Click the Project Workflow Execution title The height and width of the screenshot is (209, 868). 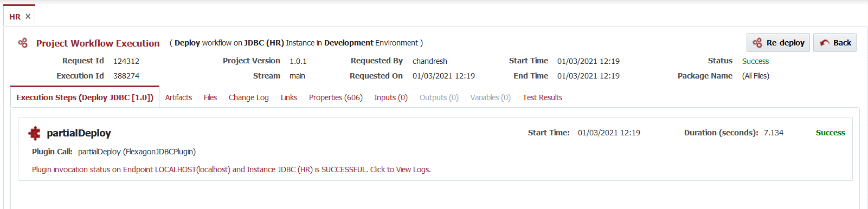98,43
